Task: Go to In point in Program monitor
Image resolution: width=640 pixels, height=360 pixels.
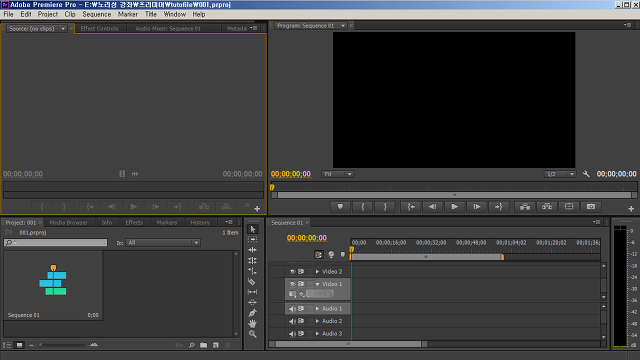Action: pos(411,207)
